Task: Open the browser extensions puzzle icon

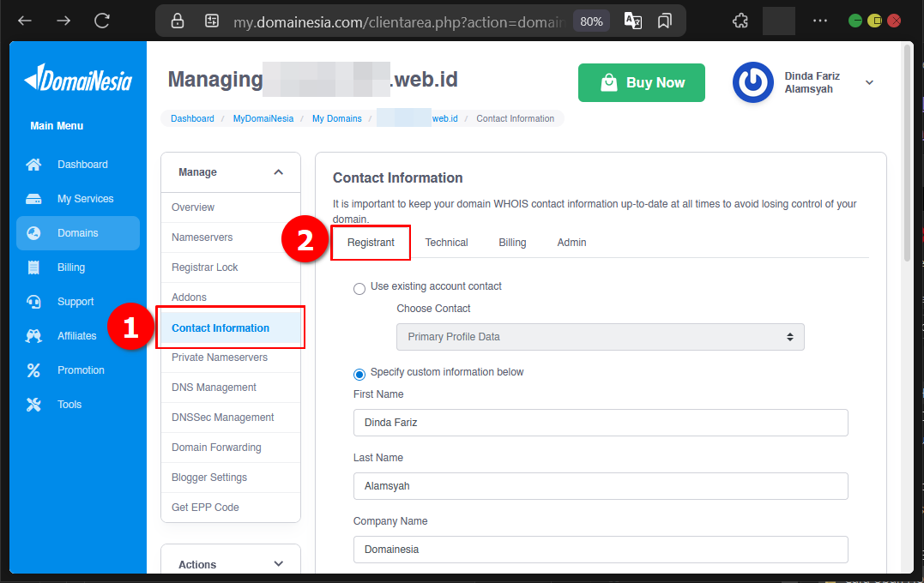Action: (x=740, y=21)
